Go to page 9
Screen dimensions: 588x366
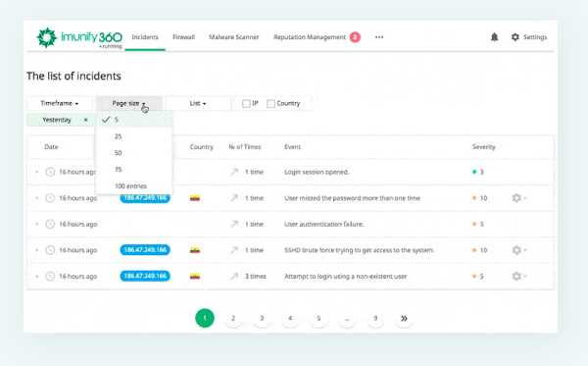tap(375, 318)
